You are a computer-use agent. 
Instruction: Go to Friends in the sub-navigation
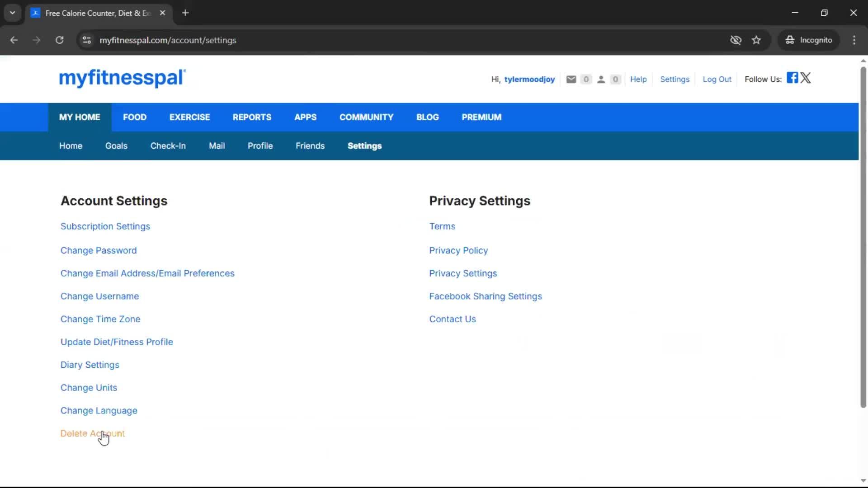tap(310, 146)
